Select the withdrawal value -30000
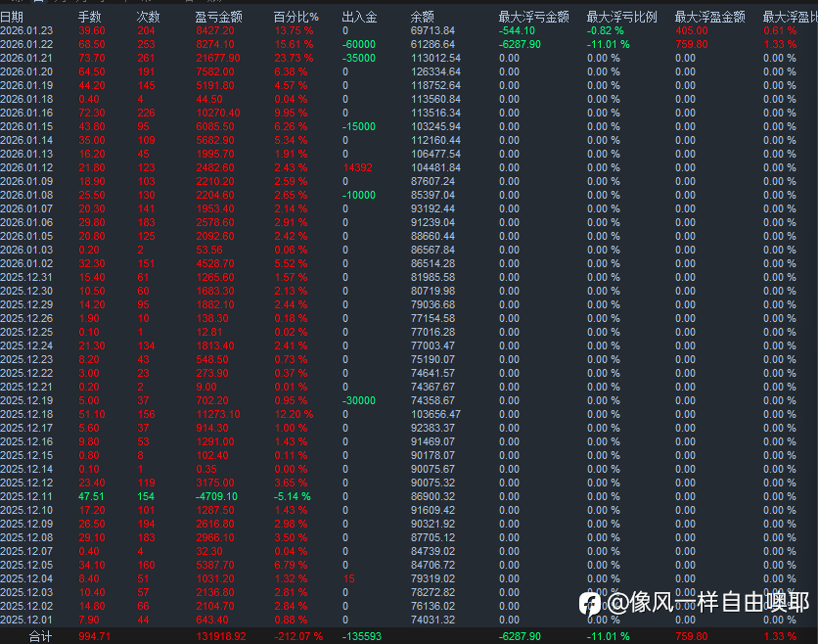The height and width of the screenshot is (644, 818). (359, 400)
